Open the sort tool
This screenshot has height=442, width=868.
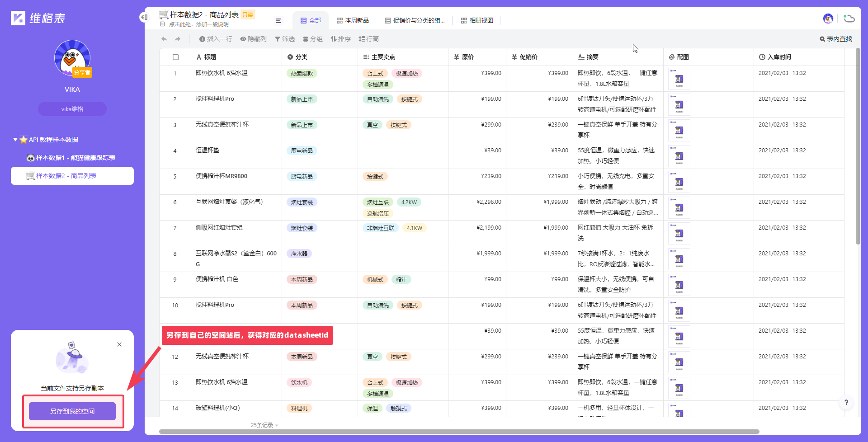pyautogui.click(x=340, y=39)
